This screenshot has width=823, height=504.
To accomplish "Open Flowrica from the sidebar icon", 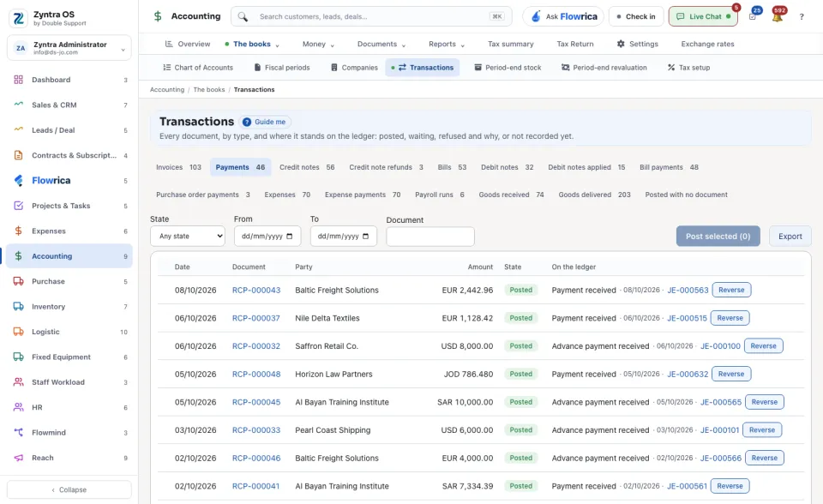I will [x=18, y=181].
